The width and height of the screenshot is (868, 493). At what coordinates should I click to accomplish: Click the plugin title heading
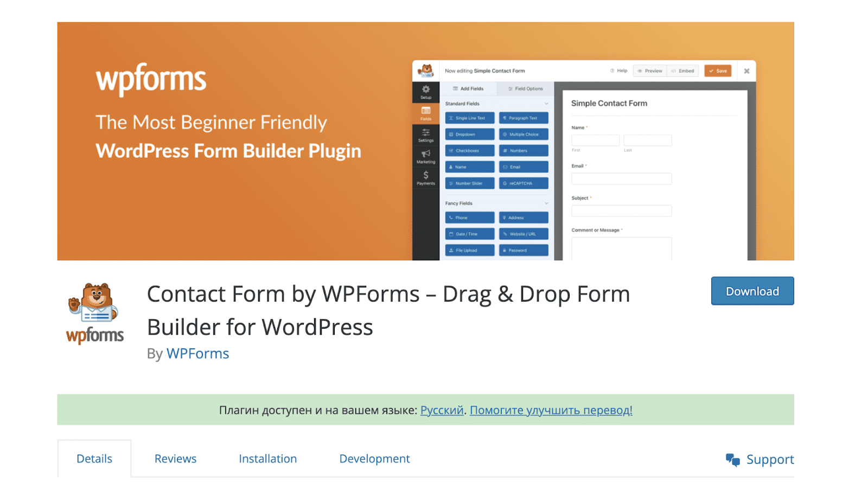point(388,310)
